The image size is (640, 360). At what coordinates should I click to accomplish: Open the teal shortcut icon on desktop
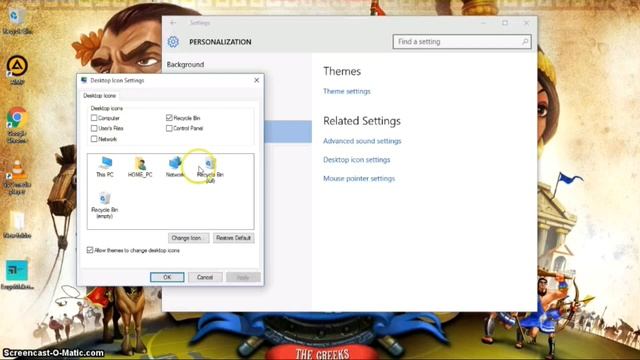17,274
